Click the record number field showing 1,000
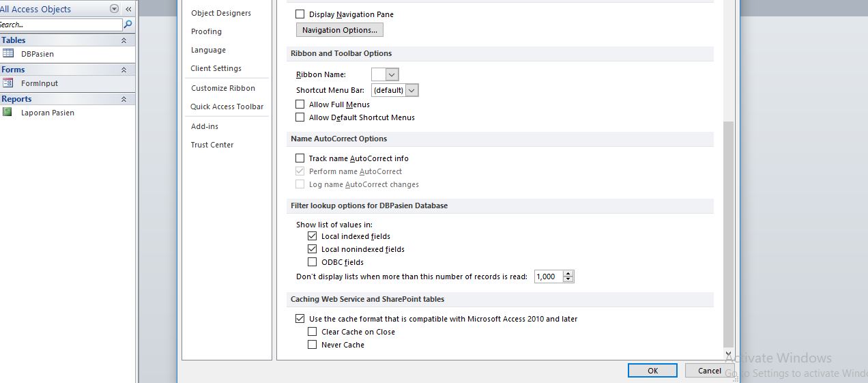Screen dimensions: 868x383 549,276
